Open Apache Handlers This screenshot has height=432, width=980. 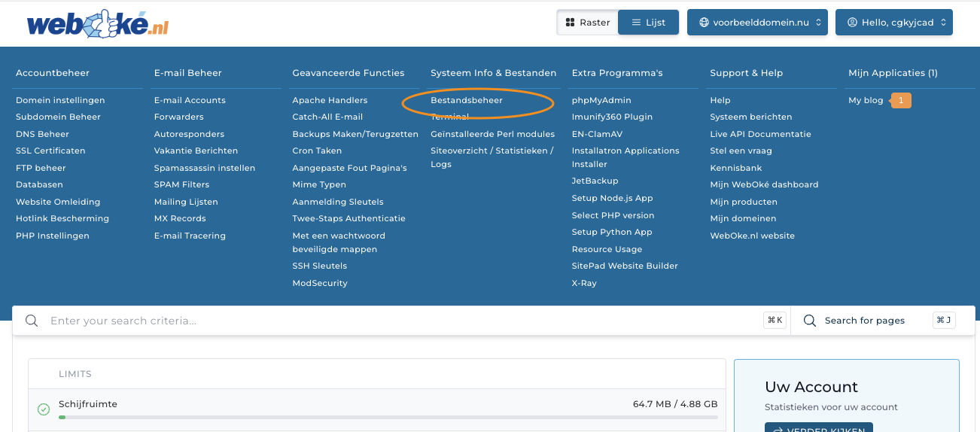[x=330, y=100]
